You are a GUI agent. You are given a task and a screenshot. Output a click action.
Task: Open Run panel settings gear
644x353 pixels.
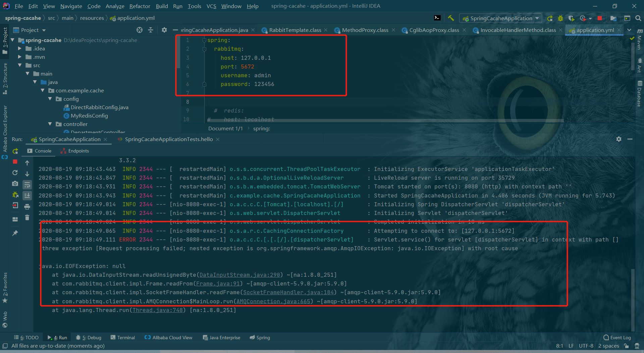[619, 139]
